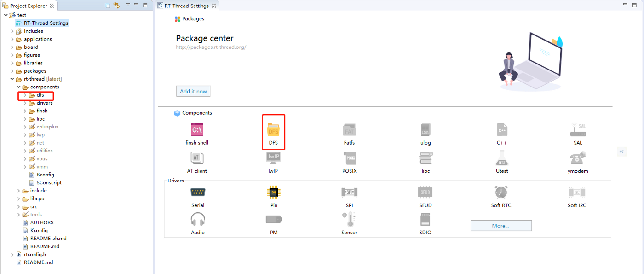
Task: Select the Pin driver chip icon
Action: 274,192
